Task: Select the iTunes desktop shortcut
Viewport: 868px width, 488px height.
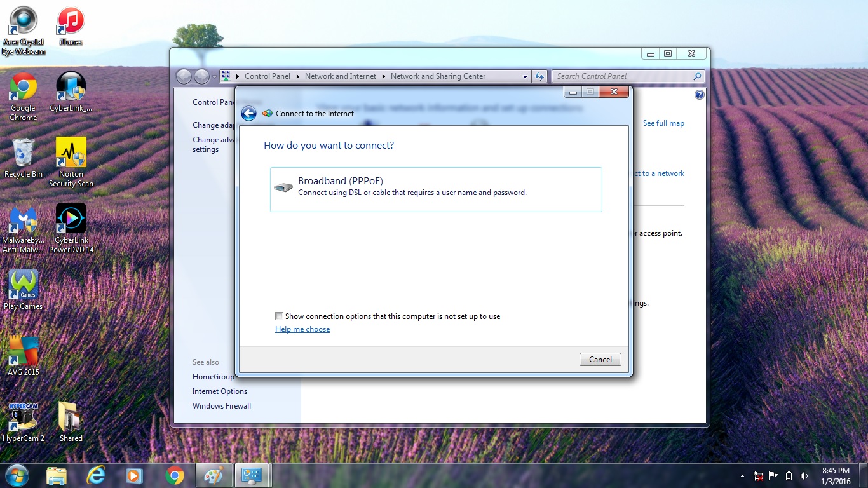Action: [71, 26]
